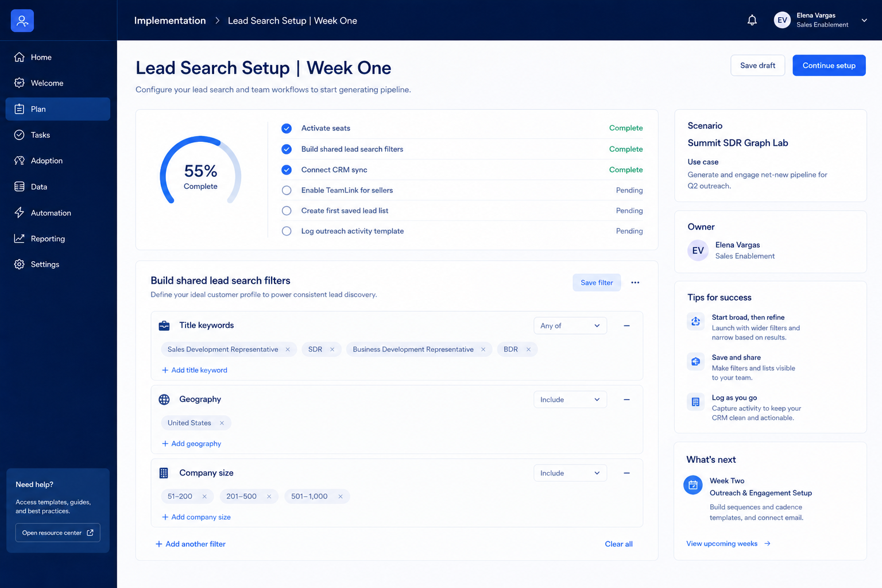Image resolution: width=882 pixels, height=588 pixels.
Task: Click the Reporting chart icon
Action: coord(20,238)
